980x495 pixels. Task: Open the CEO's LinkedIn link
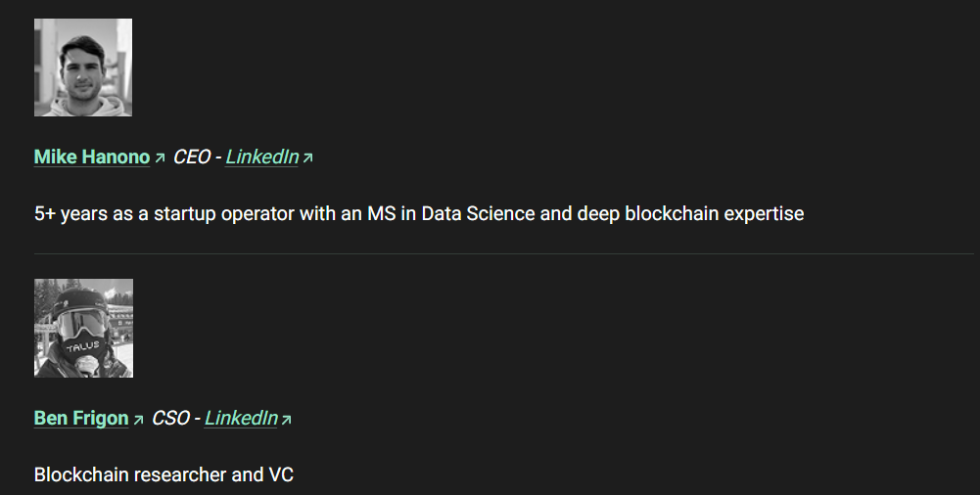coord(261,157)
